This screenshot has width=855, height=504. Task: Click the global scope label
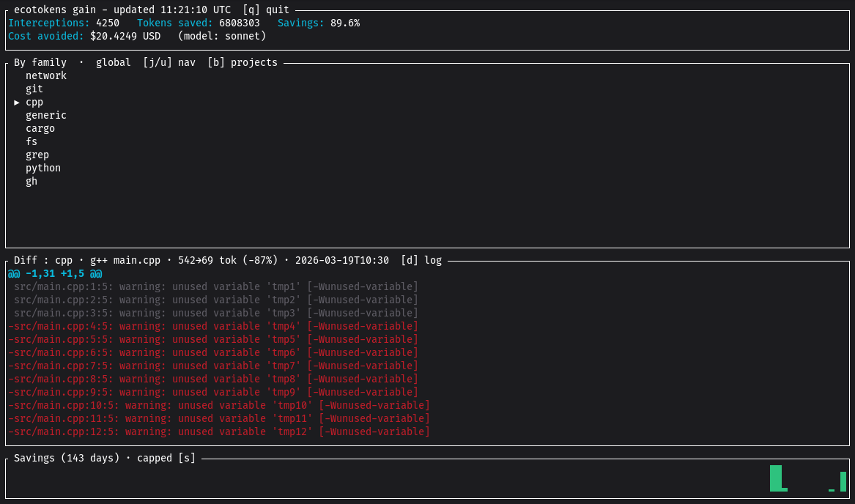pos(114,63)
